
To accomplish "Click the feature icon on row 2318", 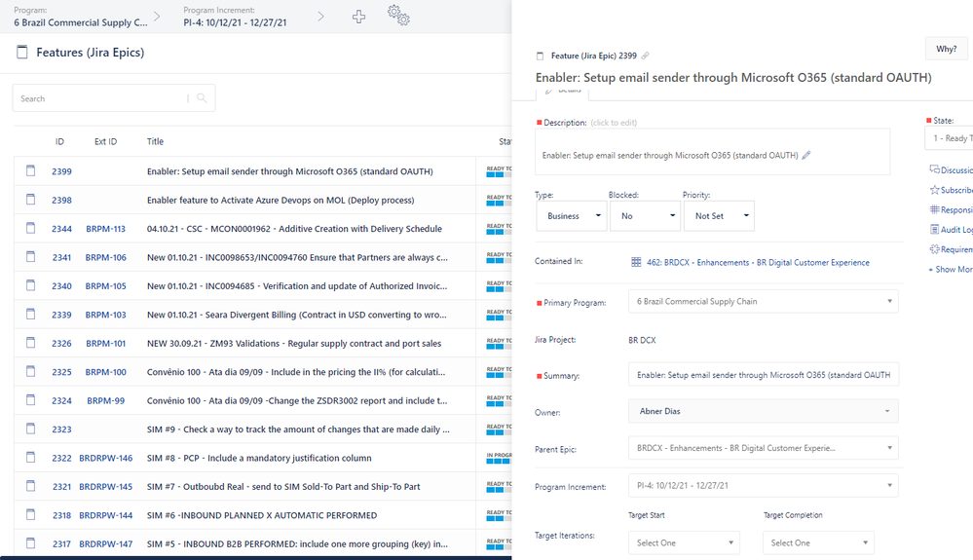I will pos(30,514).
